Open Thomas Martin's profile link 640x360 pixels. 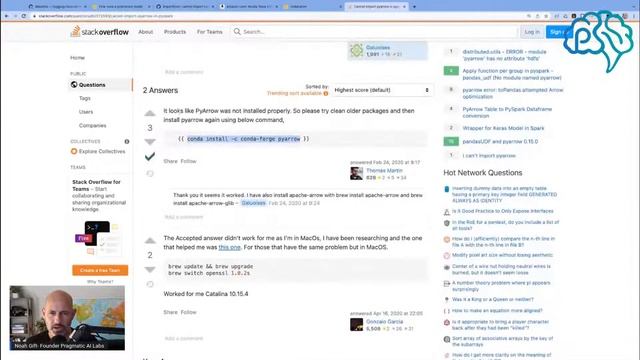(x=384, y=171)
